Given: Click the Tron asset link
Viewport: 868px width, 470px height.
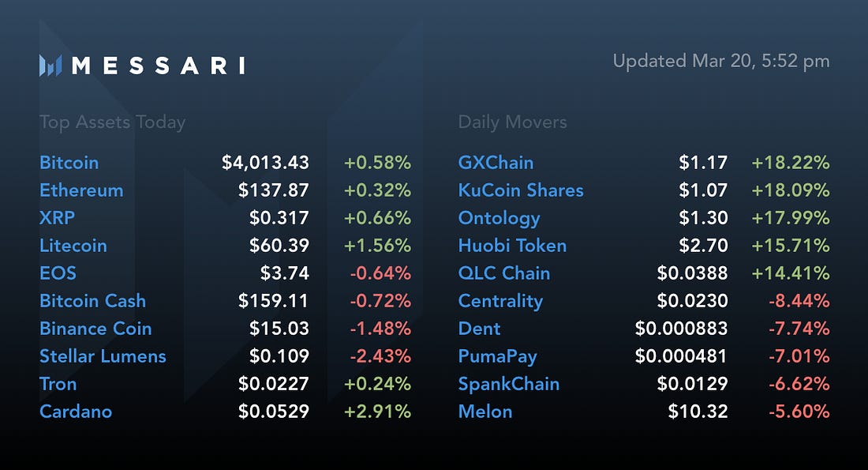Looking at the screenshot, I should pos(58,384).
